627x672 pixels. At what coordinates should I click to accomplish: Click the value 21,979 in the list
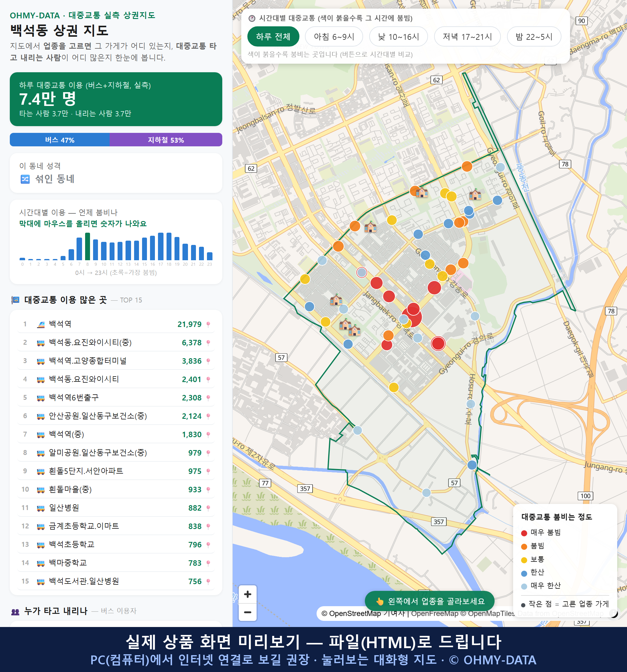189,325
